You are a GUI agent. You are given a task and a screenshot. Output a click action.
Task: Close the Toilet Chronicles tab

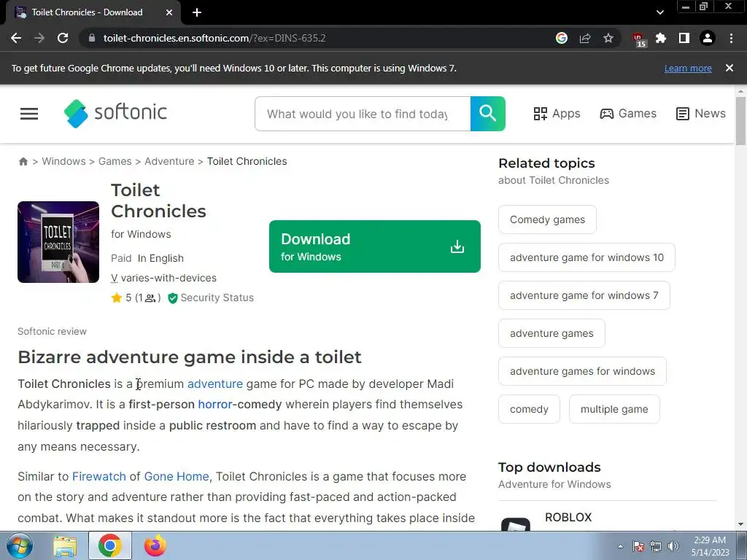(x=169, y=12)
